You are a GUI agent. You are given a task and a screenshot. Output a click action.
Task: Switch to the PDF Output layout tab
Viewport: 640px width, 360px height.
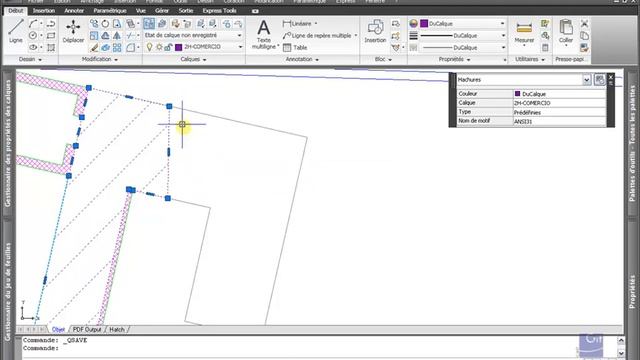click(87, 329)
